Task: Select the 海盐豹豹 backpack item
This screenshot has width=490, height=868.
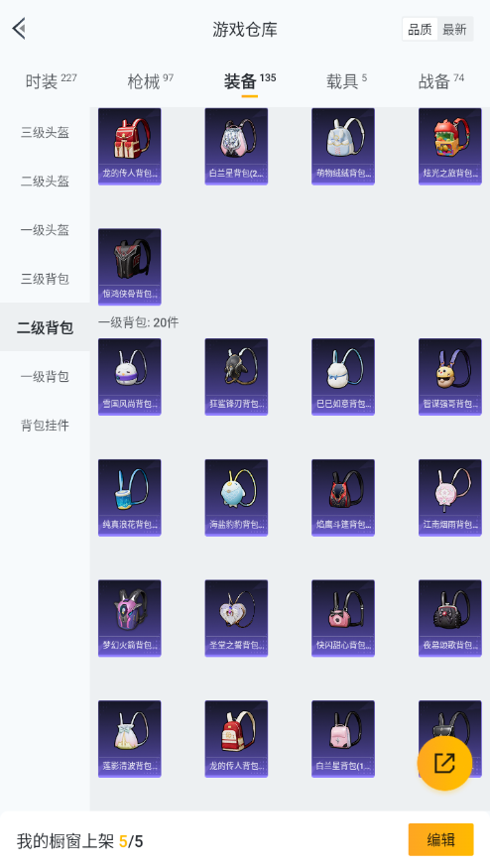Action: click(236, 498)
